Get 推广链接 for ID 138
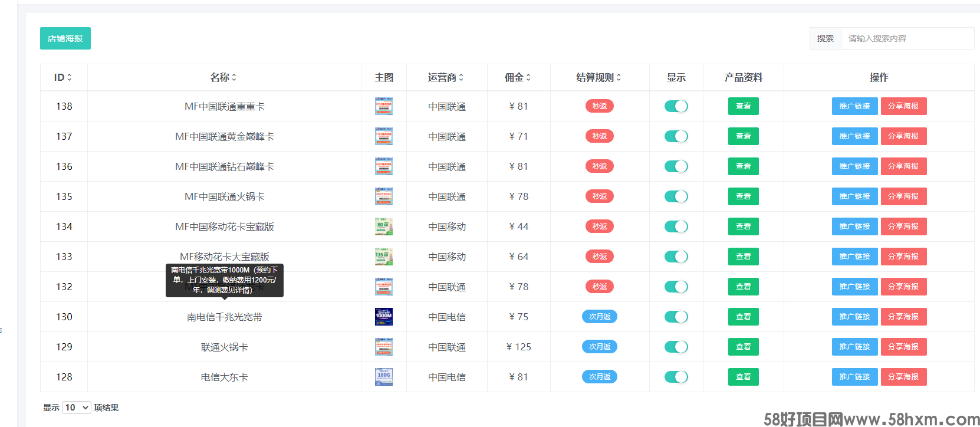980x427 pixels. click(x=855, y=106)
